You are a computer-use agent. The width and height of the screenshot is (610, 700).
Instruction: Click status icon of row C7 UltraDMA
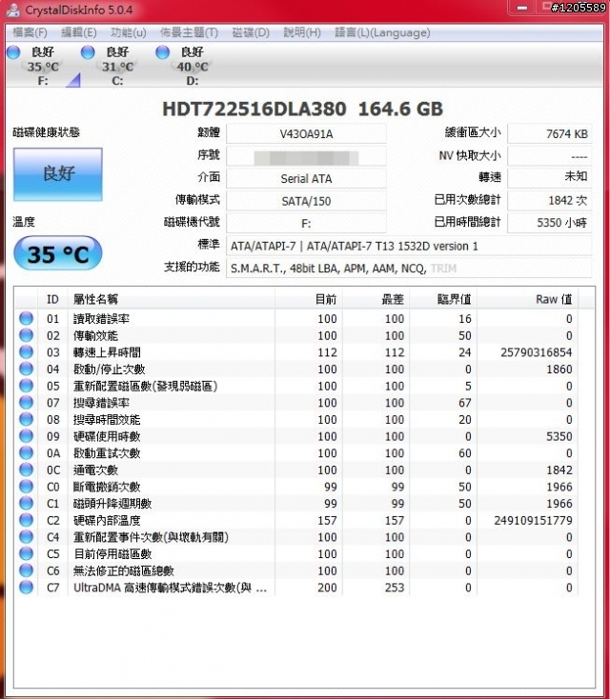pyautogui.click(x=27, y=587)
